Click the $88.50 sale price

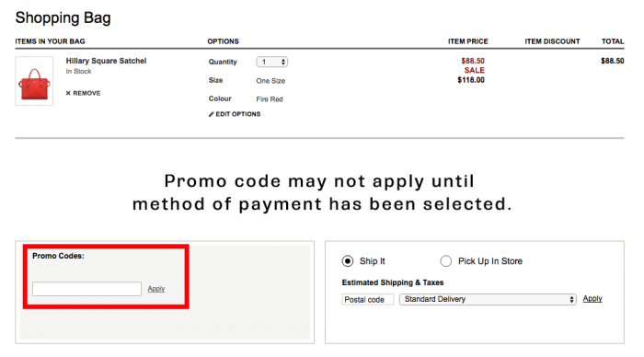(x=473, y=61)
